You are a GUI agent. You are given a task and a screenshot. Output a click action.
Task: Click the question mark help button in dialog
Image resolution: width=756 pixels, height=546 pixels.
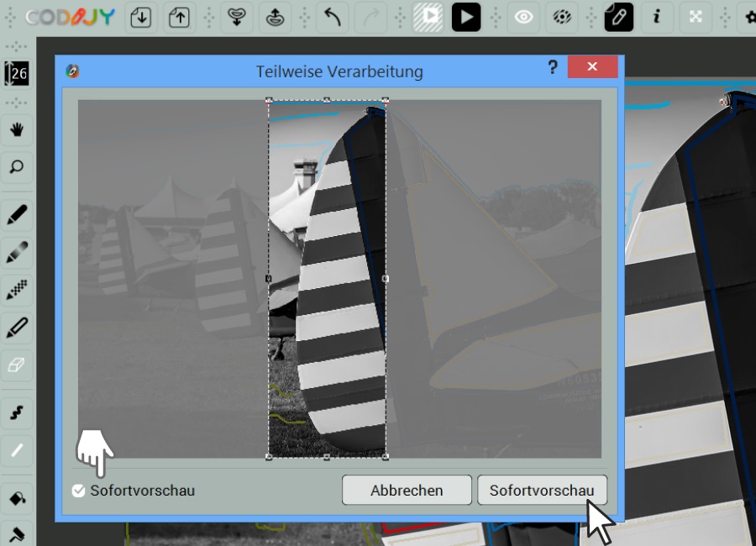pos(552,68)
